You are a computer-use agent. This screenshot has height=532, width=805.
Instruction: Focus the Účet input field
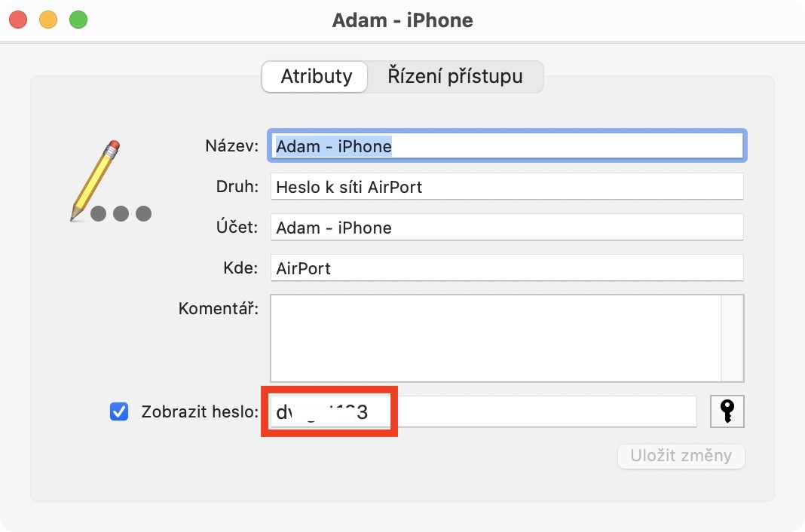[x=507, y=228]
